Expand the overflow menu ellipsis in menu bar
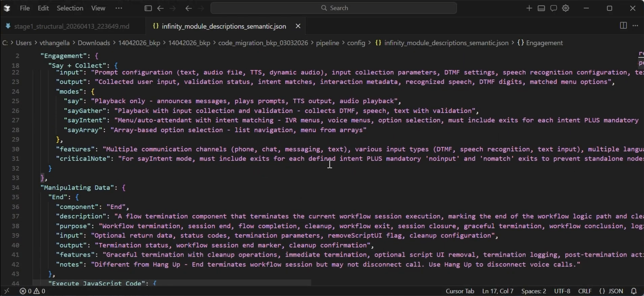This screenshot has width=644, height=296. pyautogui.click(x=119, y=8)
